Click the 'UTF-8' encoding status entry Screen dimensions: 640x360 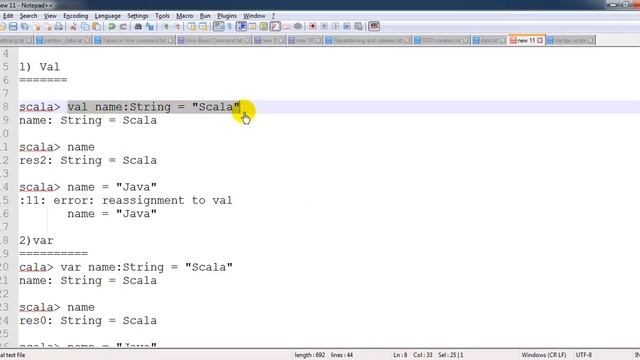584,355
